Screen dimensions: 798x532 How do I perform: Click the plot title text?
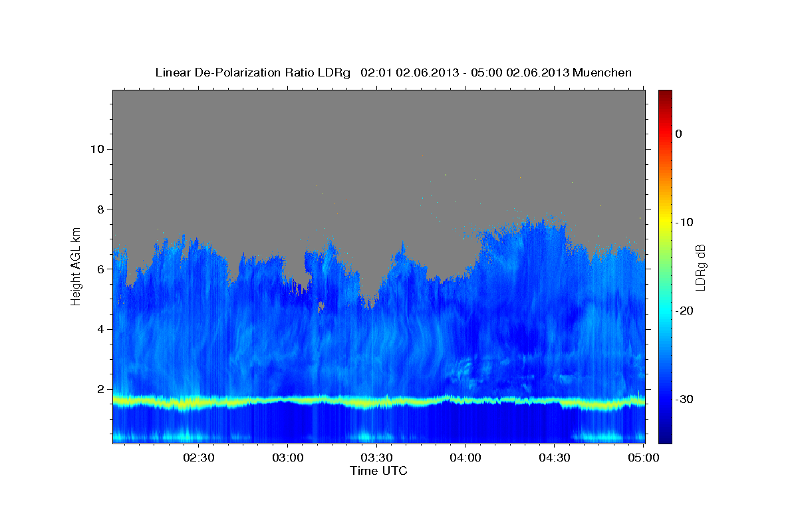[x=393, y=72]
